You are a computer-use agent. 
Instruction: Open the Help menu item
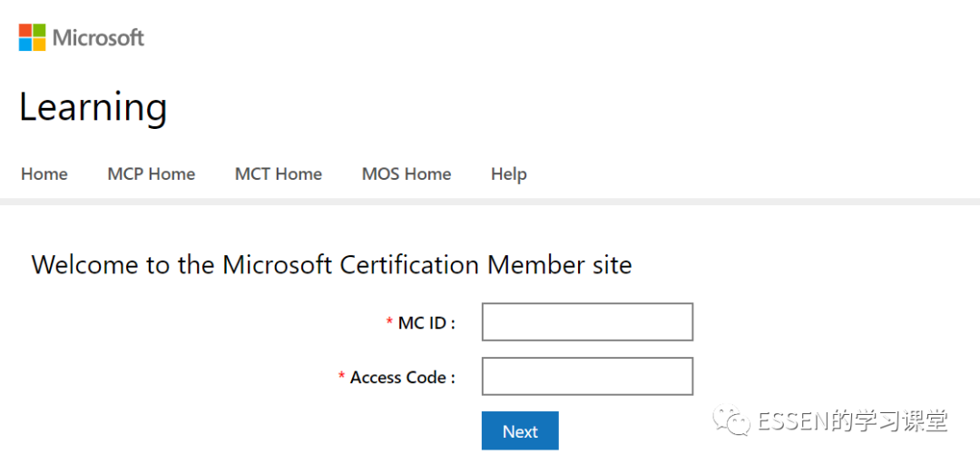click(509, 173)
